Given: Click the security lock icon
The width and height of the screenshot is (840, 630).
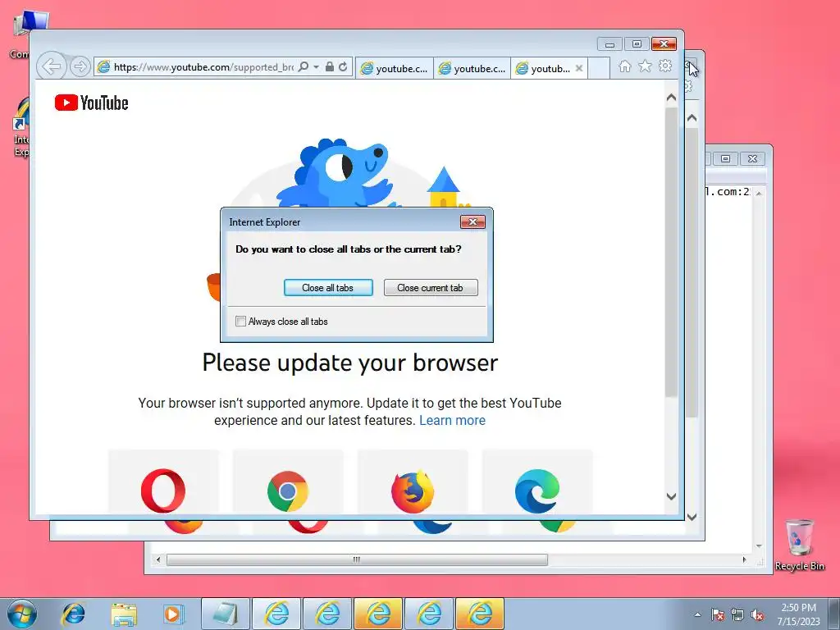Looking at the screenshot, I should (330, 67).
